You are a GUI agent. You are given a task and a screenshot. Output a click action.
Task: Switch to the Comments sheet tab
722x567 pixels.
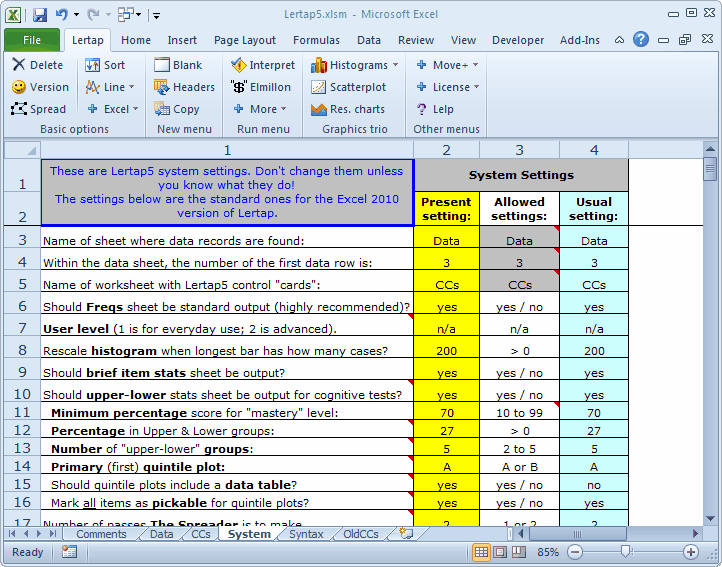101,534
